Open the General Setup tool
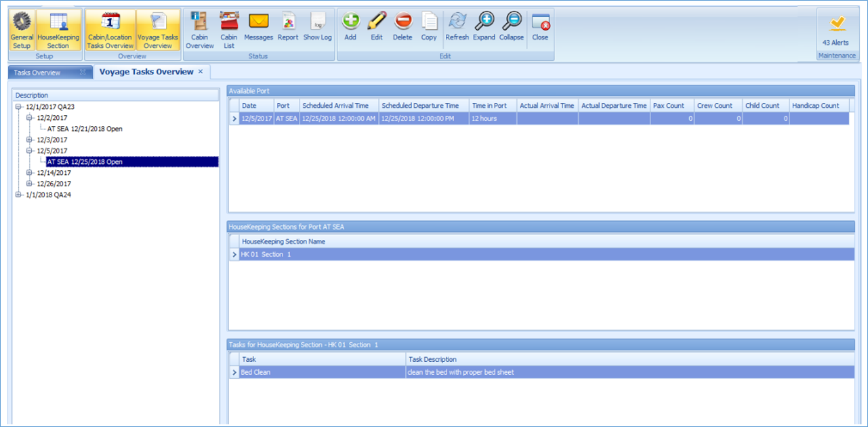The height and width of the screenshot is (427, 868). click(21, 28)
